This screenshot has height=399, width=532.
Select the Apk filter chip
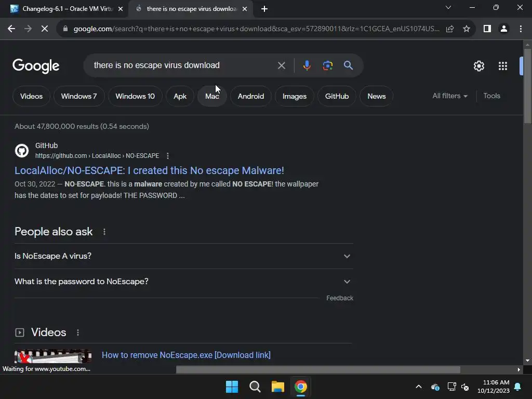[180, 96]
